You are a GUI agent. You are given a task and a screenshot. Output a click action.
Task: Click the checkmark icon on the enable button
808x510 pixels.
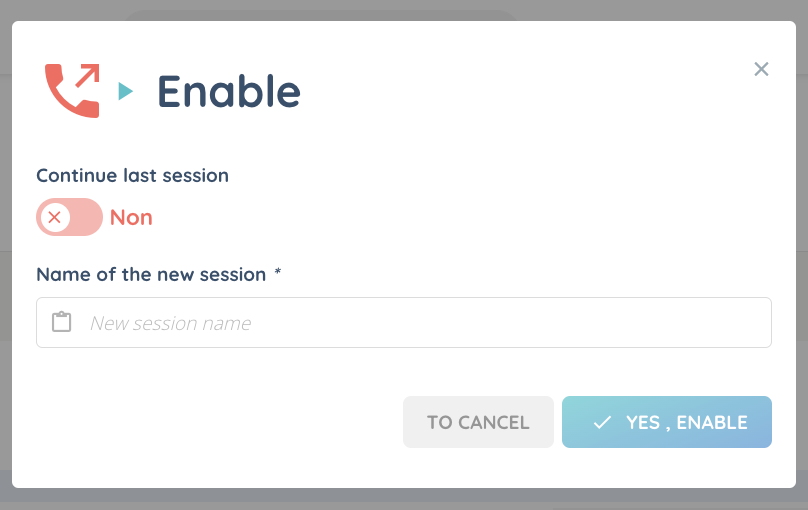(602, 422)
